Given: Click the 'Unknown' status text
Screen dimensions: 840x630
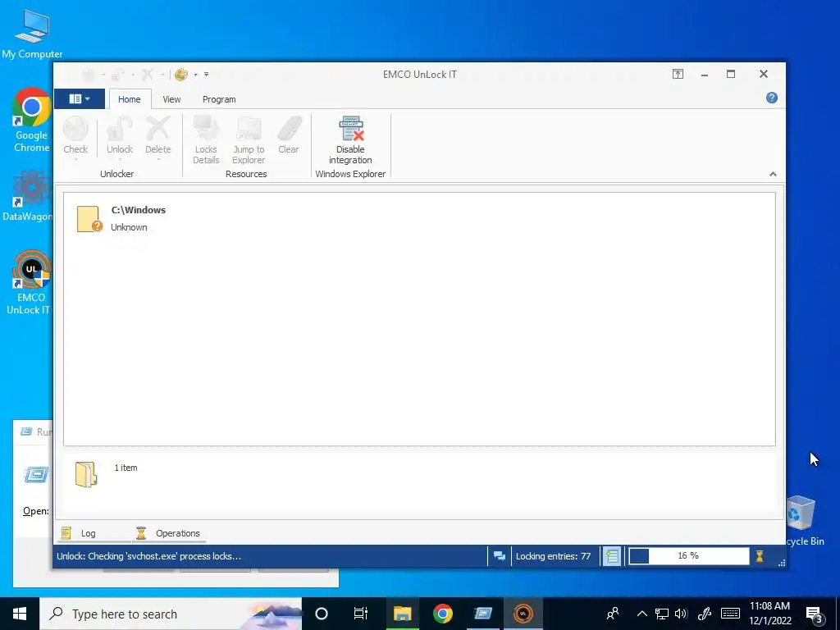Looking at the screenshot, I should [129, 227].
